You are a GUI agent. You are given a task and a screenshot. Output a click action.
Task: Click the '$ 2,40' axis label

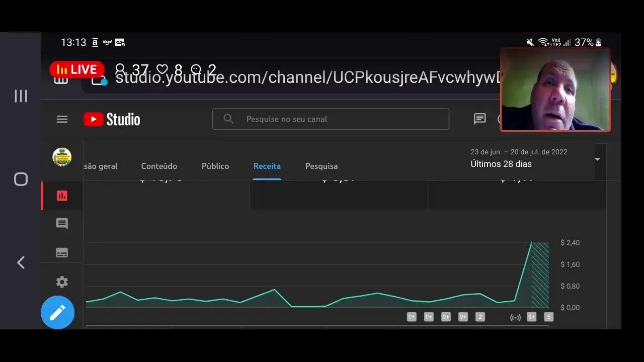click(570, 243)
